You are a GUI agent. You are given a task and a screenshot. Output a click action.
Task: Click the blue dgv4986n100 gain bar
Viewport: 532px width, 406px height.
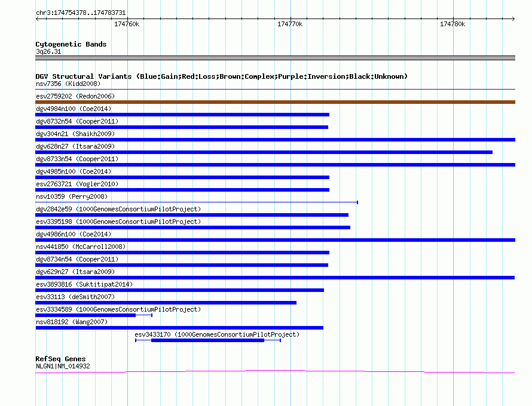pos(275,240)
